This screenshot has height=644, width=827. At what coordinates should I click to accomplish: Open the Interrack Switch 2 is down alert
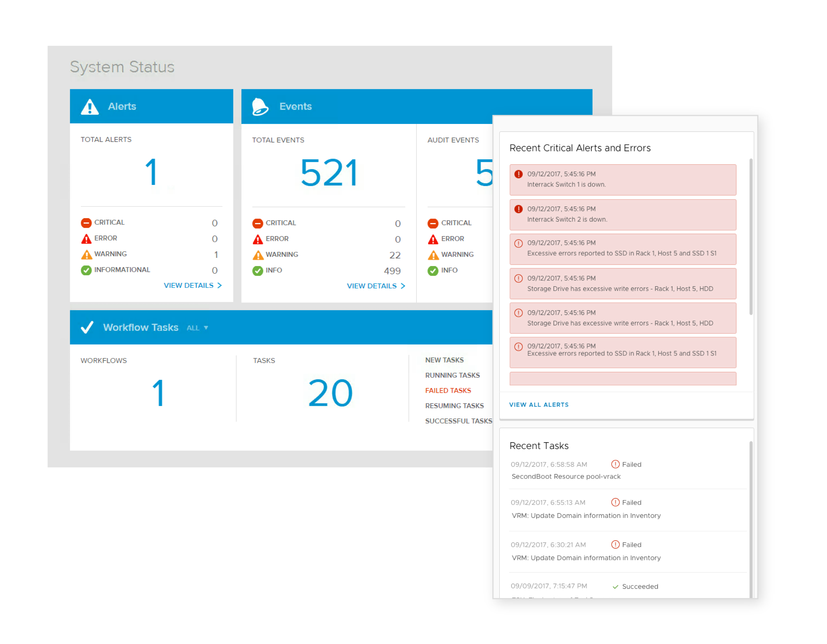coord(623,215)
